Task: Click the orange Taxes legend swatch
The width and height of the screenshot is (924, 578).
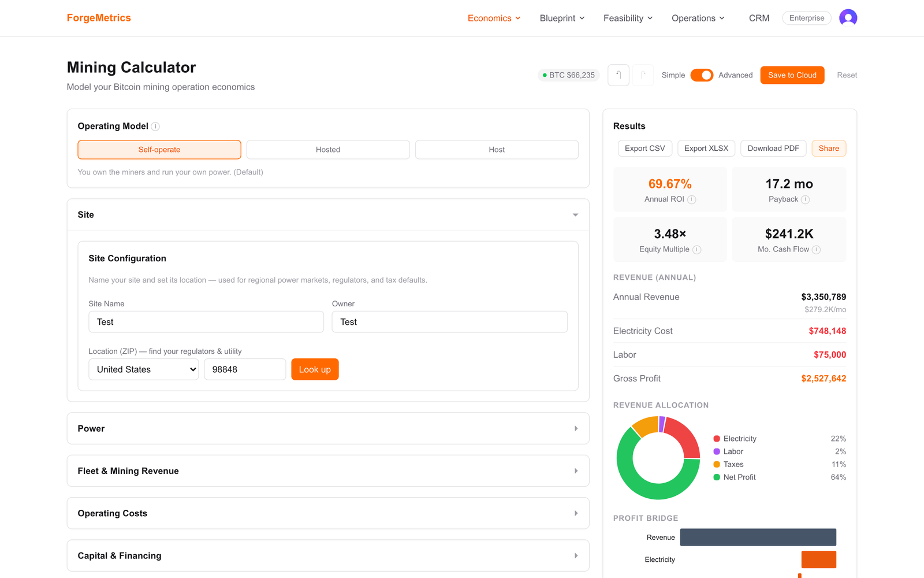Action: coord(717,464)
